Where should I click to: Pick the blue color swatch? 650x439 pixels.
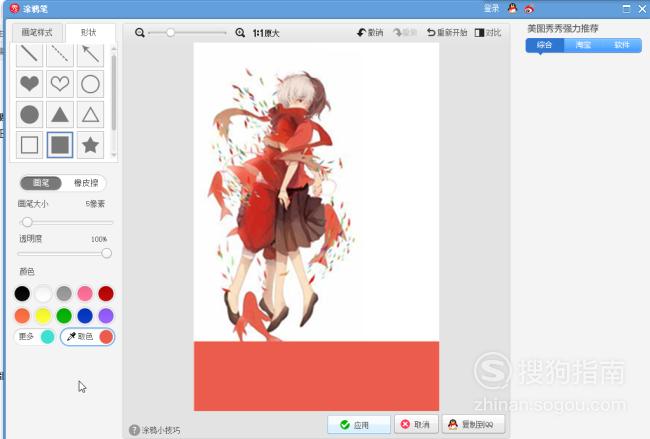85,315
